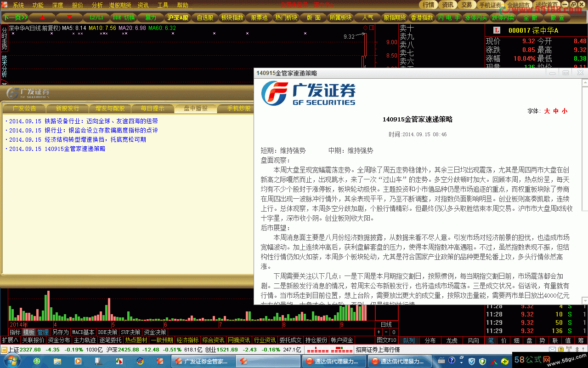Expand the 扩展∧ bottom panel
The height and width of the screenshot is (368, 588).
pos(10,340)
